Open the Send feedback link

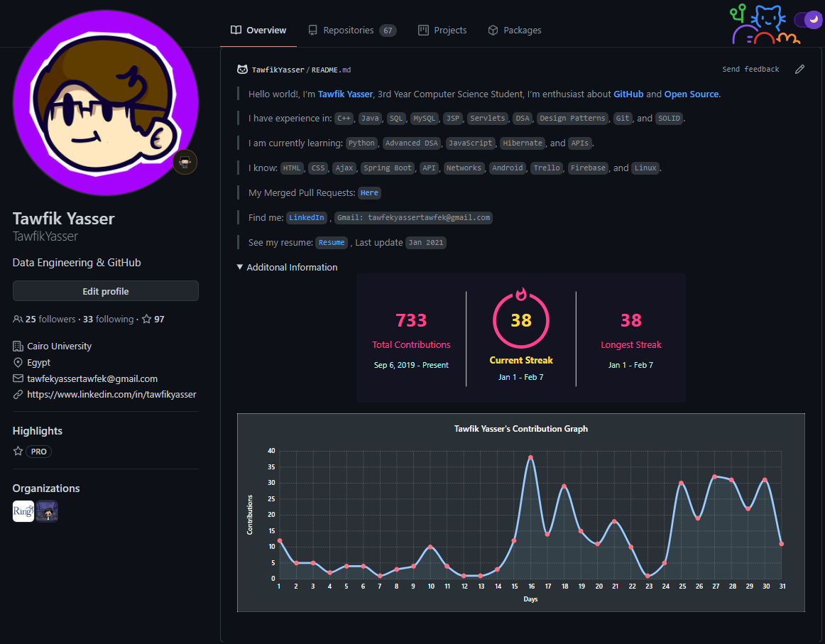750,69
